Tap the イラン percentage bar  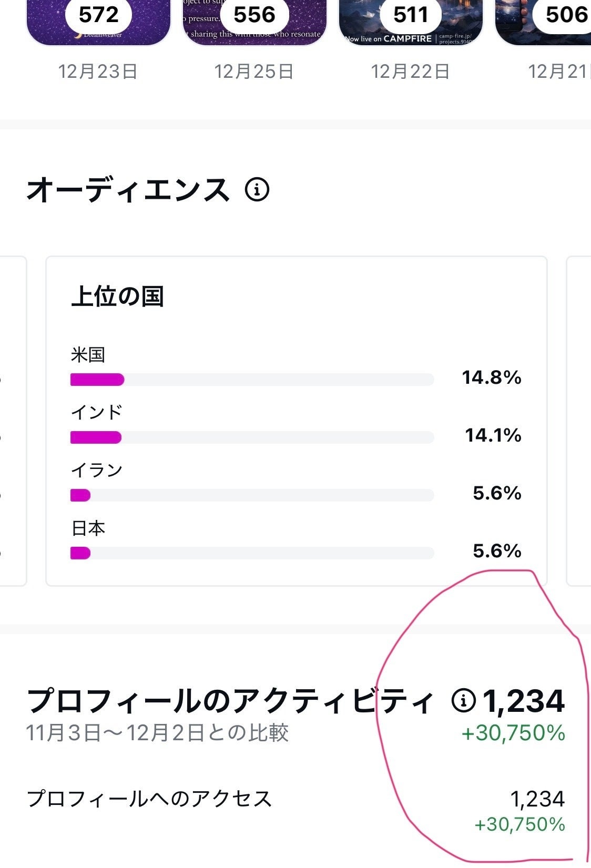252,495
